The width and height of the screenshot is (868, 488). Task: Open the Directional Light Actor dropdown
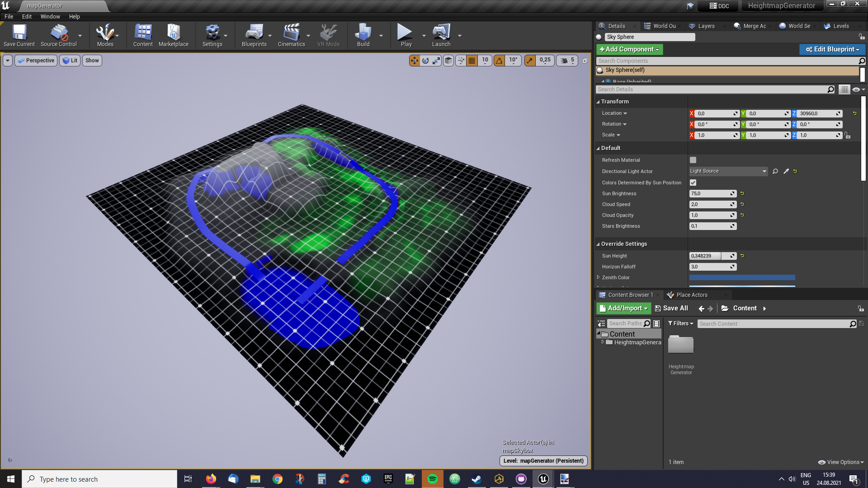point(764,171)
